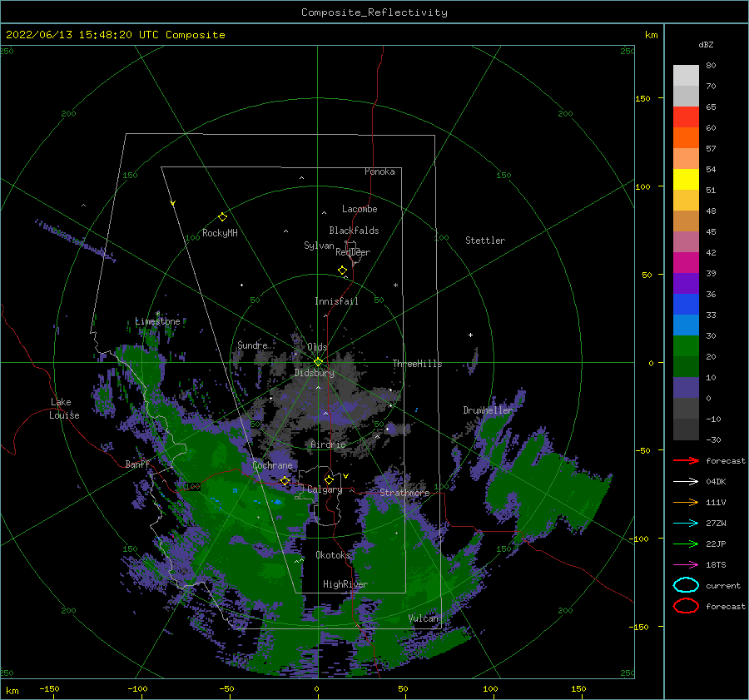This screenshot has width=749, height=700.
Task: Click the green 22JP arrow in legend
Action: coord(687,544)
